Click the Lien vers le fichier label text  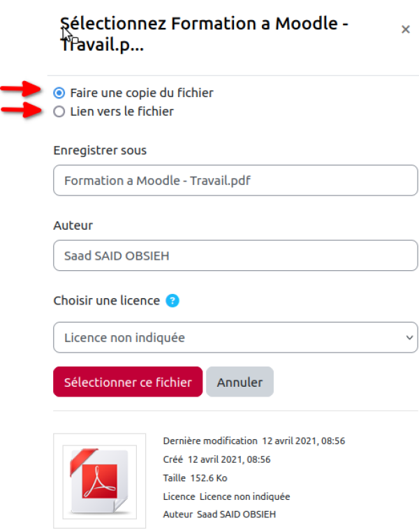pos(122,111)
